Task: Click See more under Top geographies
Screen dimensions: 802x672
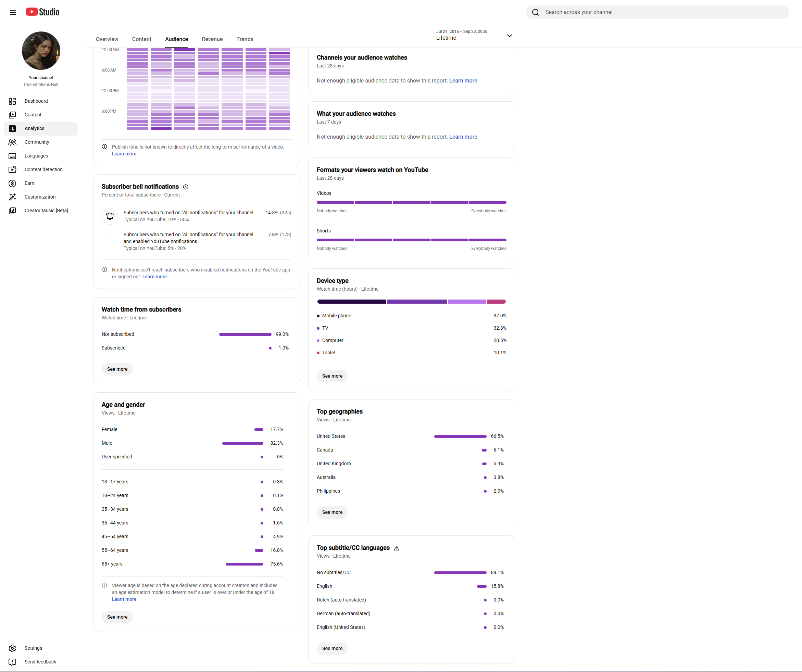Action: coord(332,512)
